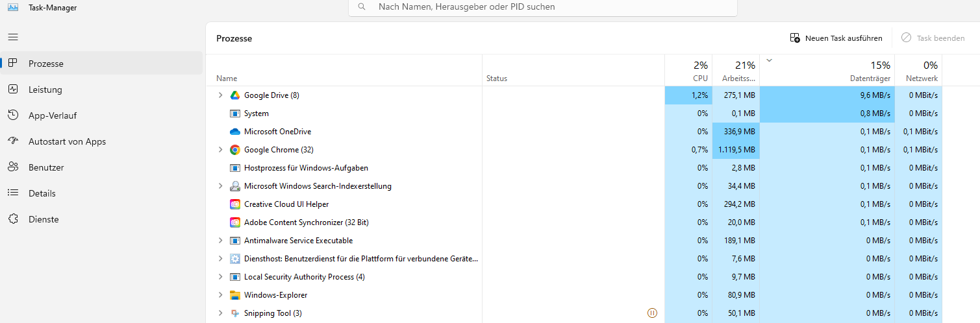Expand the Google Drive (8) process group
This screenshot has height=323, width=980.
(x=220, y=95)
